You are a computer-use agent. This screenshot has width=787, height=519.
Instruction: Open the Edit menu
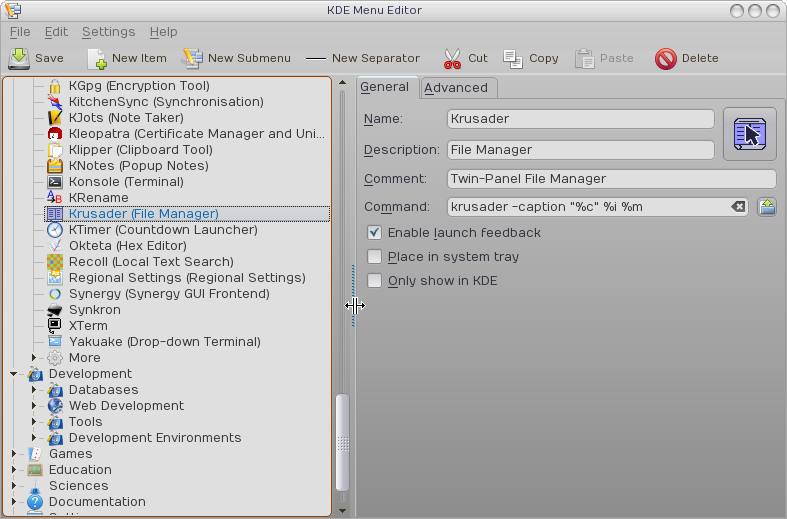[56, 32]
